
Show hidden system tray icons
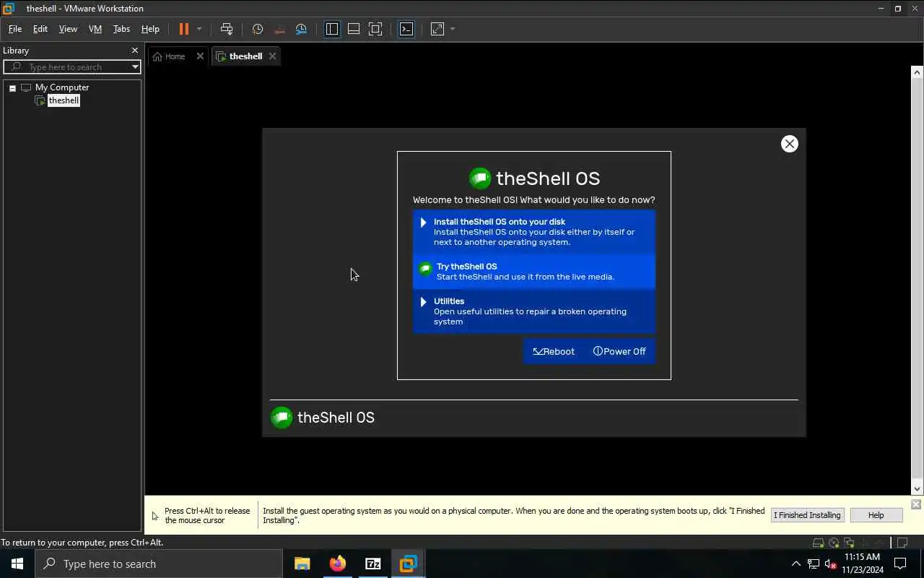point(796,564)
